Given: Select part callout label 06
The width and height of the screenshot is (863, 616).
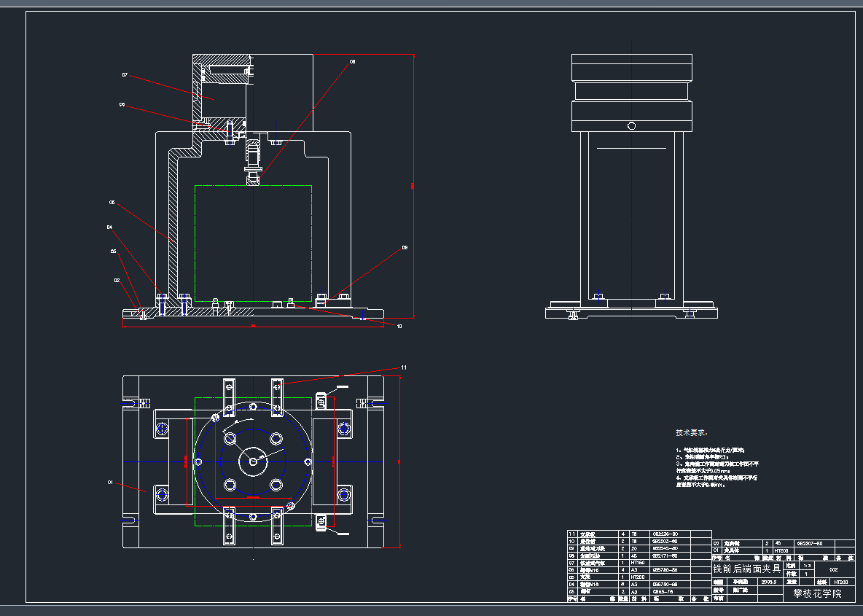Looking at the screenshot, I should 122,104.
